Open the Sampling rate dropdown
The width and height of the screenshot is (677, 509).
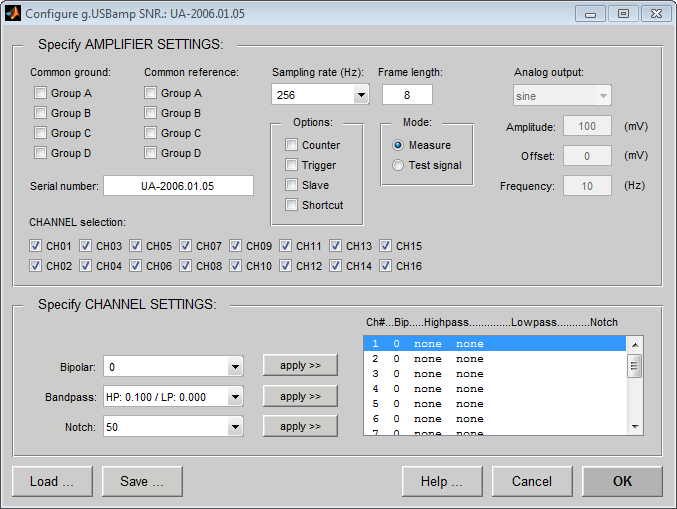361,95
